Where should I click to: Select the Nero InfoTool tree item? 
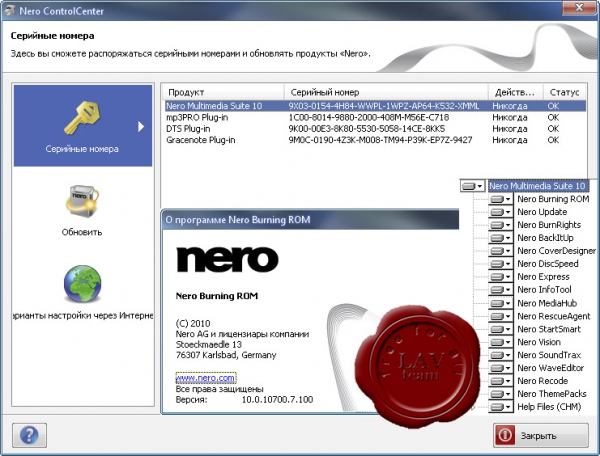click(544, 290)
